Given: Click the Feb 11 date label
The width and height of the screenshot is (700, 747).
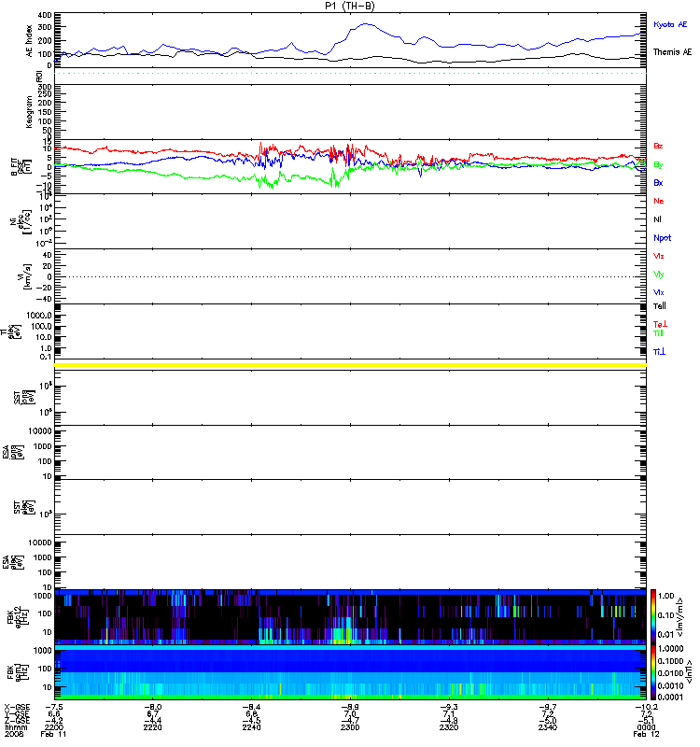Looking at the screenshot, I should [x=53, y=734].
